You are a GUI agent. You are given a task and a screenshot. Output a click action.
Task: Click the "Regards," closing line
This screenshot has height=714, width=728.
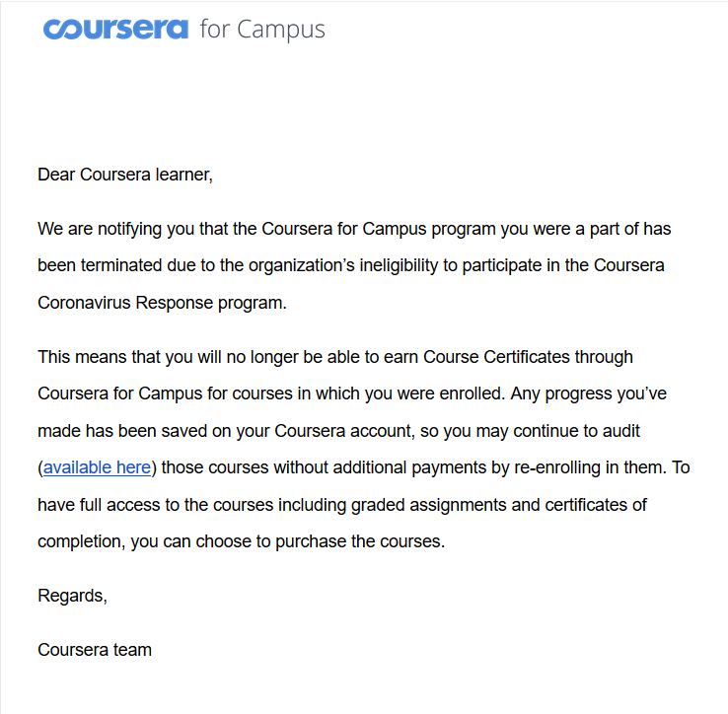pyautogui.click(x=72, y=596)
